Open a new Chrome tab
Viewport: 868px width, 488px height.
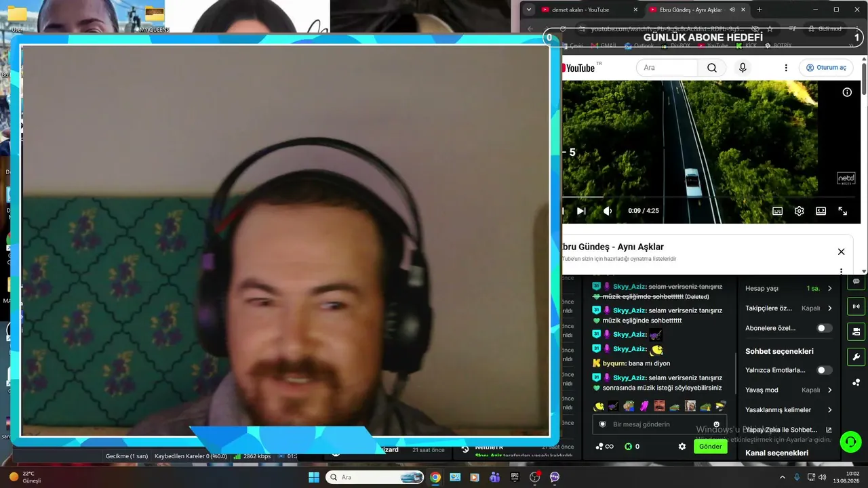point(759,9)
